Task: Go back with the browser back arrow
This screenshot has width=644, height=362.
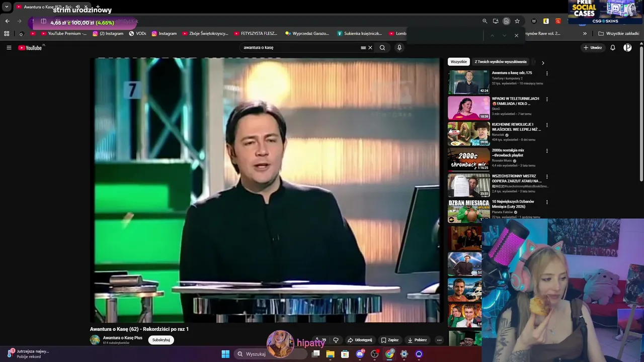Action: pyautogui.click(x=7, y=21)
